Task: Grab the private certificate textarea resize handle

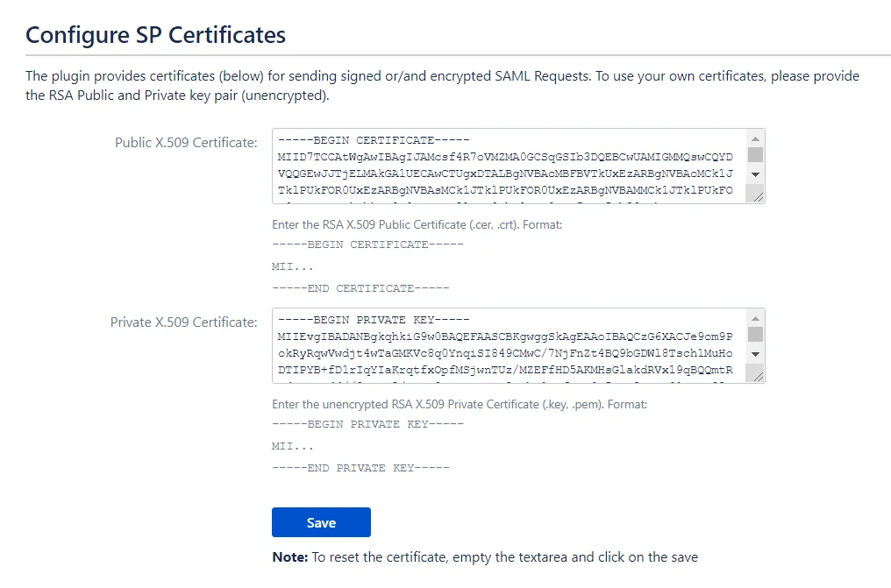Action: [758, 376]
